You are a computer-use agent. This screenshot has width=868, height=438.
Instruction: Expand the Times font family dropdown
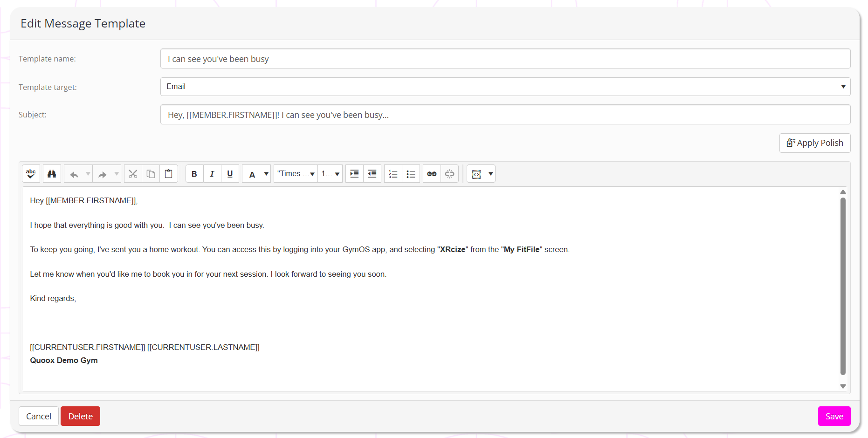tap(296, 174)
